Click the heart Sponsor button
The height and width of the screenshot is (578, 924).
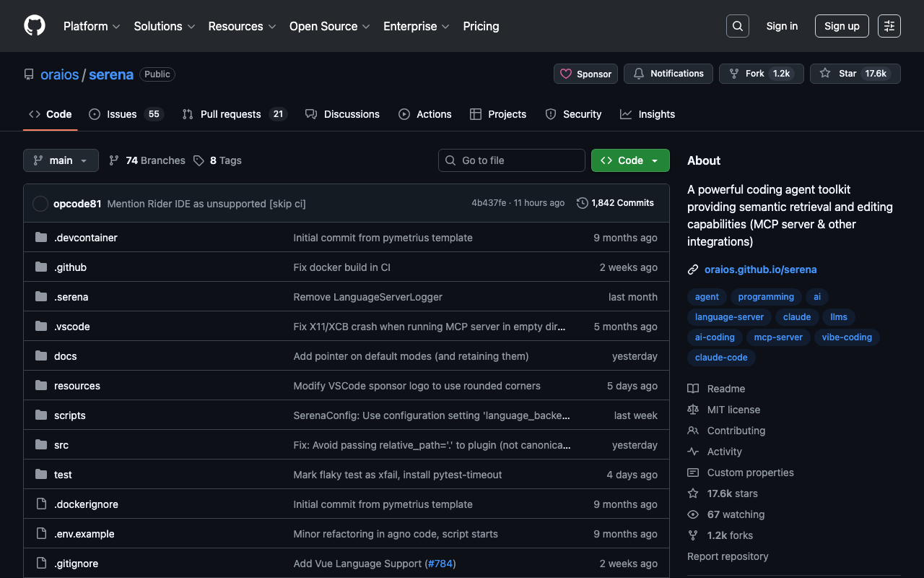tap(585, 74)
